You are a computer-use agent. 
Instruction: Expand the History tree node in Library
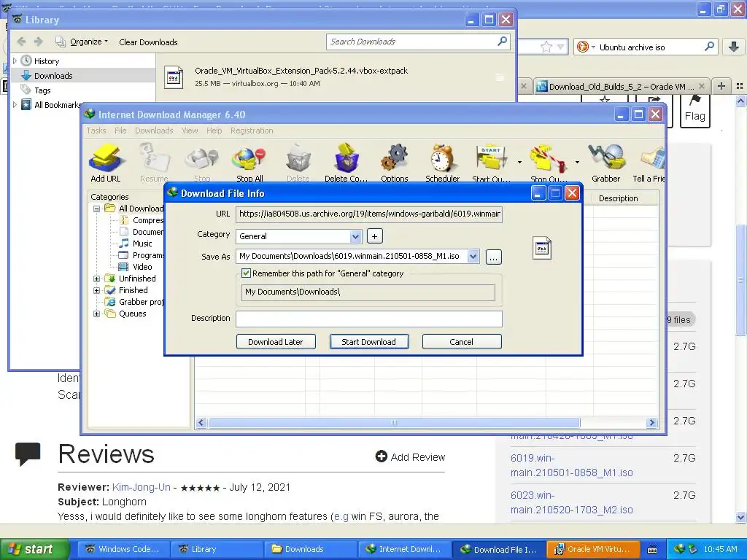[x=15, y=61]
